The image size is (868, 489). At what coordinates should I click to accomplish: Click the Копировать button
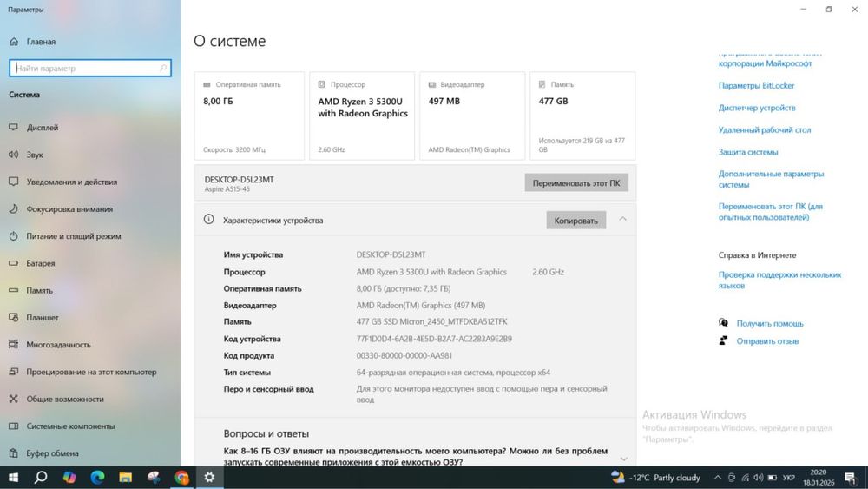(575, 221)
